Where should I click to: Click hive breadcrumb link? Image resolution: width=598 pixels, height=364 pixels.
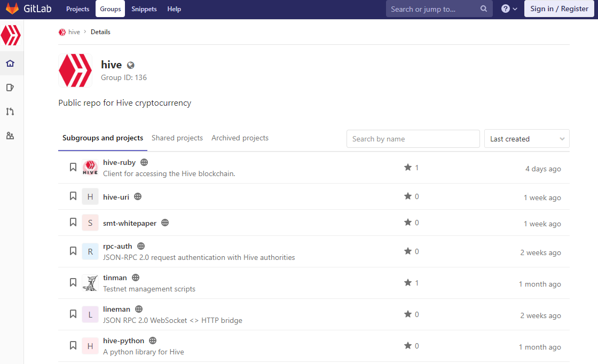click(74, 32)
